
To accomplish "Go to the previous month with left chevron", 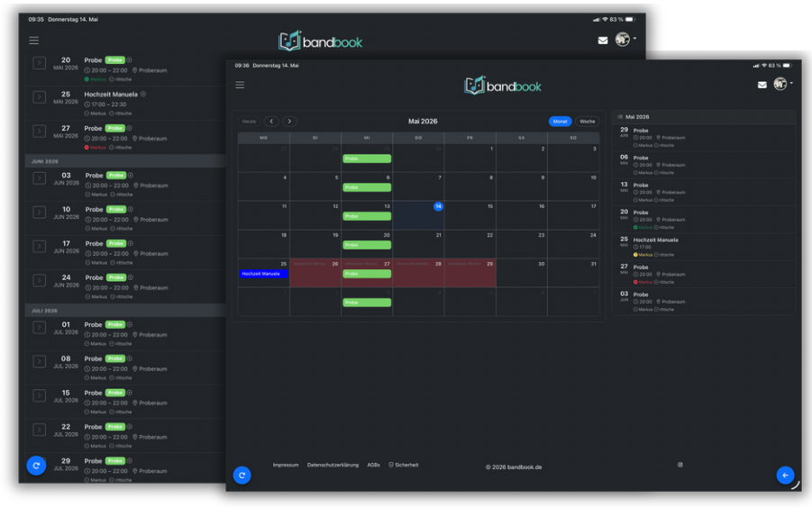I will click(x=271, y=122).
